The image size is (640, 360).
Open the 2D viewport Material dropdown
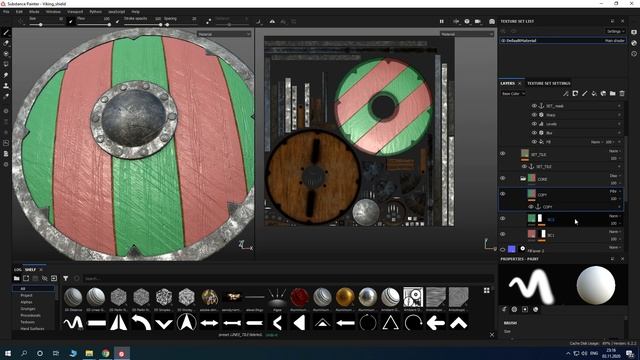(466, 34)
